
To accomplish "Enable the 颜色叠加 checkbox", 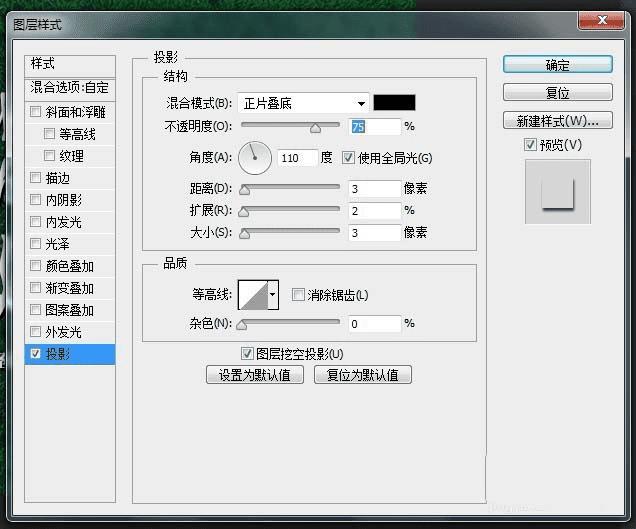I will pyautogui.click(x=36, y=265).
